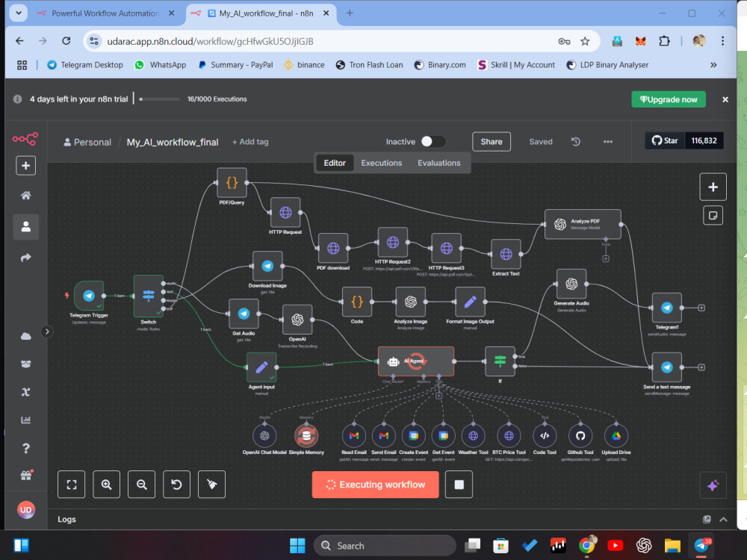
Task: Click the Share button
Action: (492, 141)
